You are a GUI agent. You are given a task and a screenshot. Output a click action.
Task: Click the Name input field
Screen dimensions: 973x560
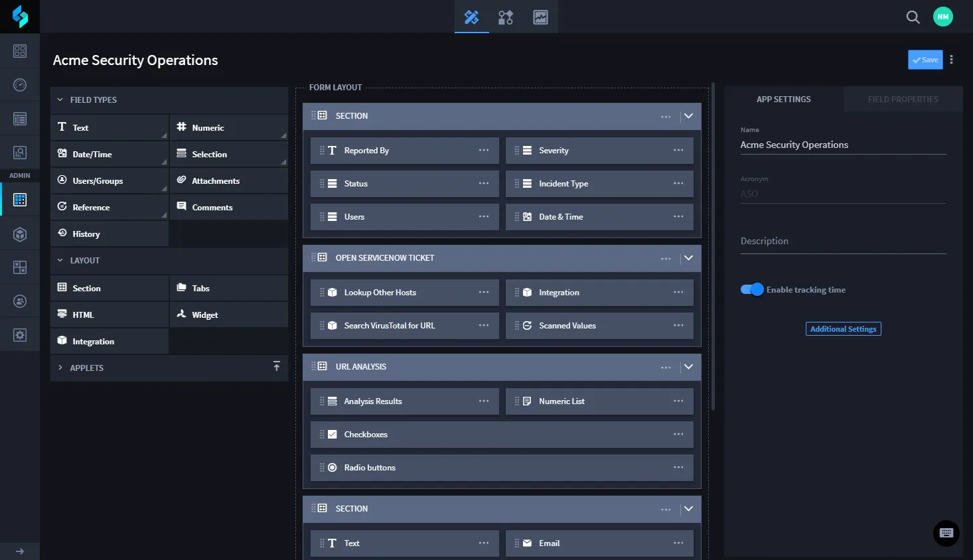tap(843, 145)
